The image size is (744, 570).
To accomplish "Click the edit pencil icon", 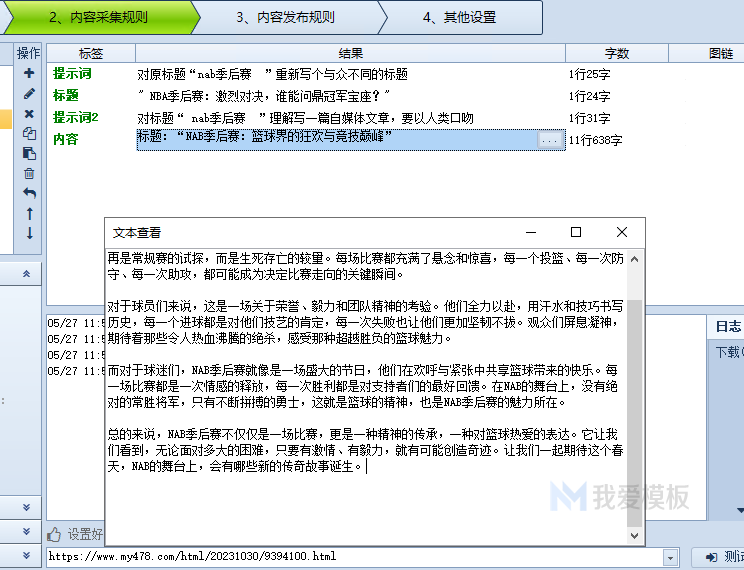I will click(x=29, y=93).
